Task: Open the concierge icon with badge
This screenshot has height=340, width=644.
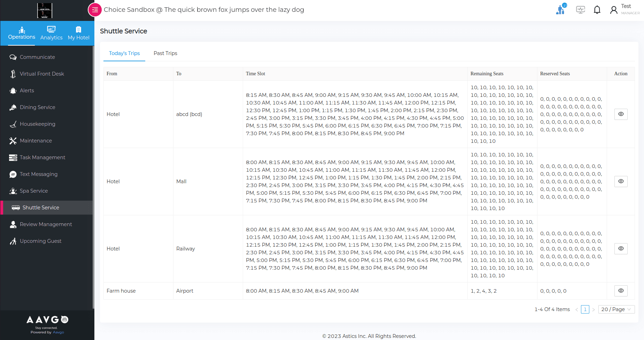Action: pos(561,9)
